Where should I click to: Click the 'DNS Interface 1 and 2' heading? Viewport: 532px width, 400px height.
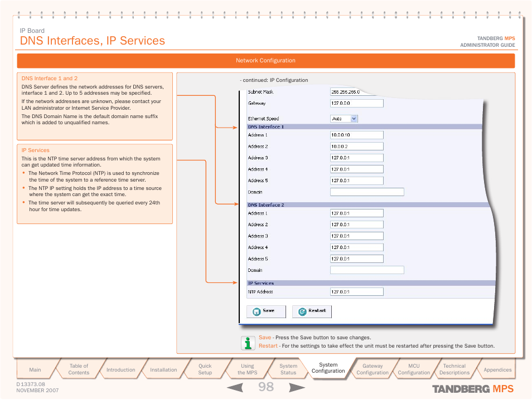(x=50, y=79)
